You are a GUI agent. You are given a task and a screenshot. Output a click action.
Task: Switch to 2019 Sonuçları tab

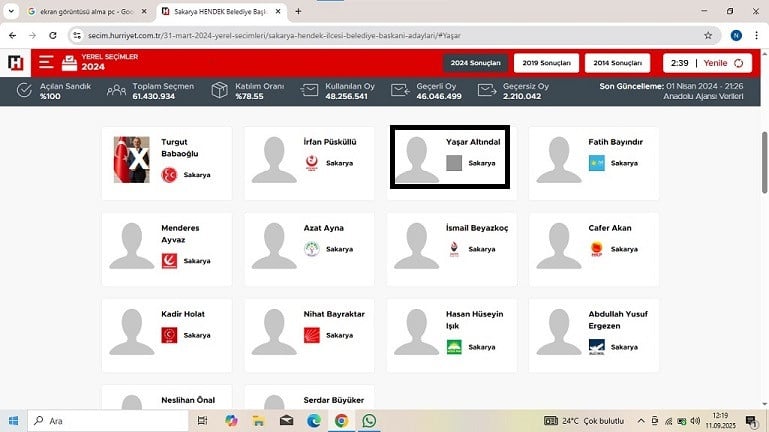click(545, 63)
